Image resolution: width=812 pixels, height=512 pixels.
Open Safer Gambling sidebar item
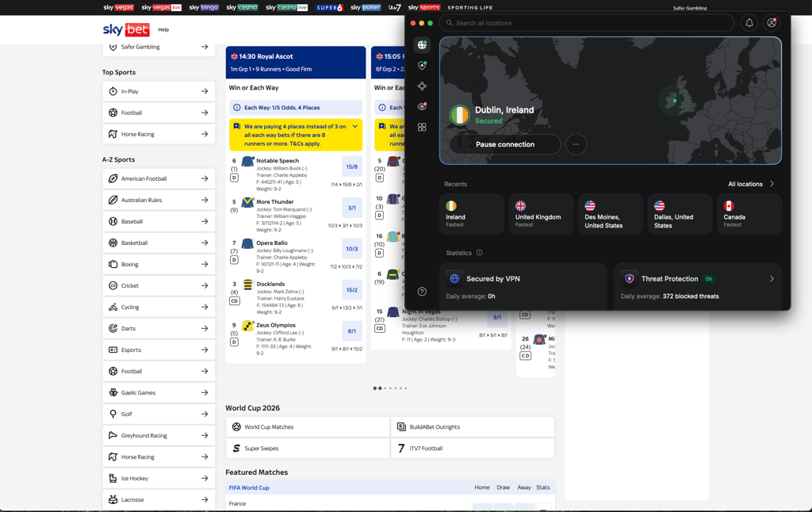(159, 47)
